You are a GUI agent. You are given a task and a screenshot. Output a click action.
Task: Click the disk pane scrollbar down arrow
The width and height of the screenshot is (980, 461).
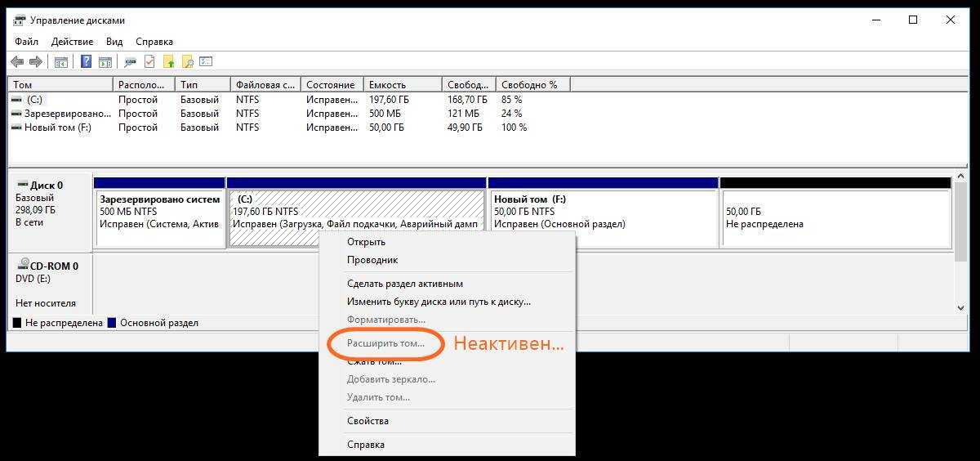pos(961,307)
